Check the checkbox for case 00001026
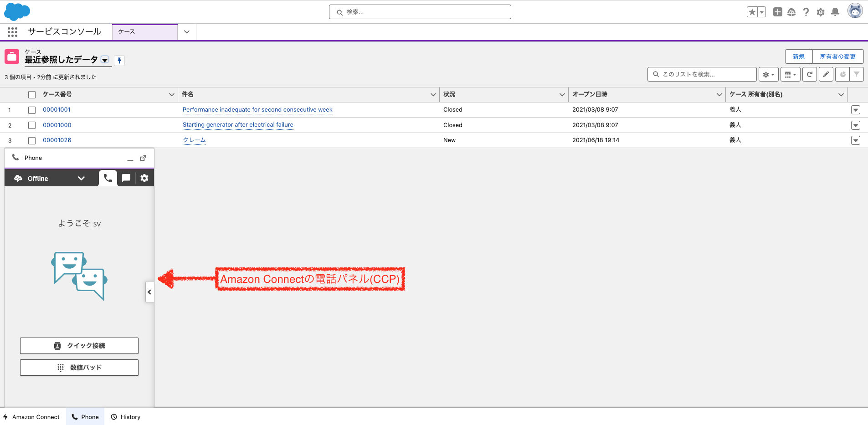868x425 pixels. pyautogui.click(x=32, y=140)
